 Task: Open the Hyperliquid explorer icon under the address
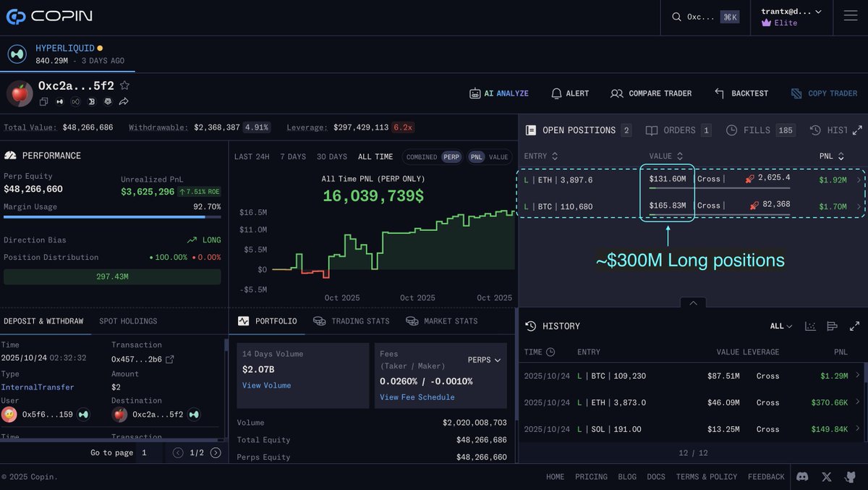[59, 102]
